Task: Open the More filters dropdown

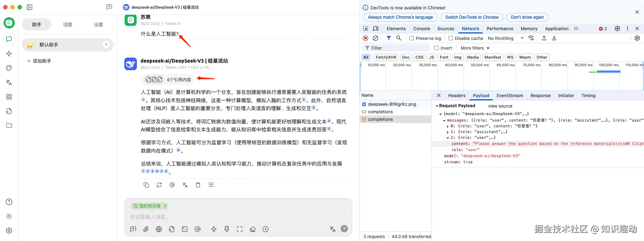Action: [x=475, y=48]
